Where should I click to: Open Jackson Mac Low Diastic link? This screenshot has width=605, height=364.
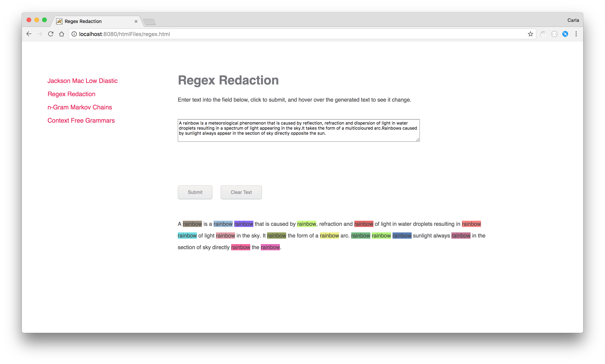pos(82,81)
